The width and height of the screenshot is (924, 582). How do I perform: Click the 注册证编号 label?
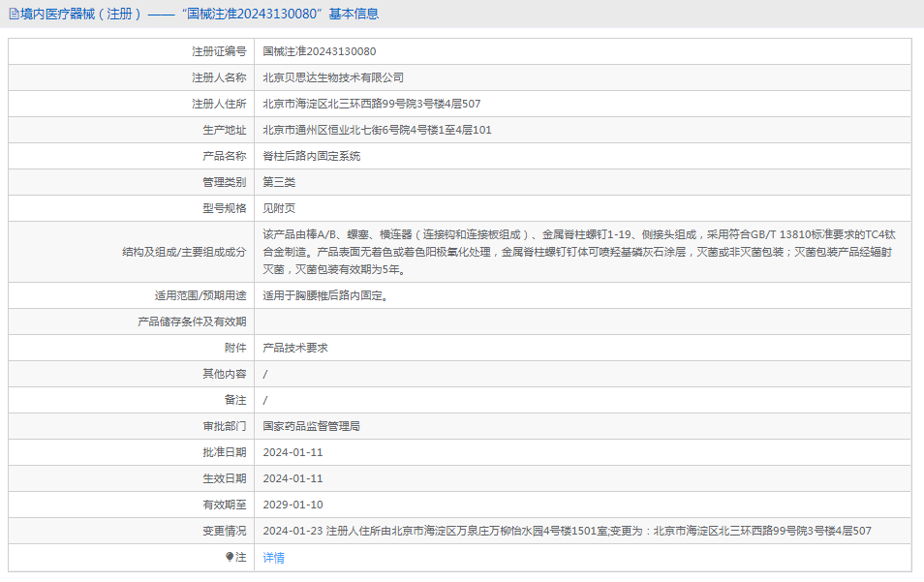tap(219, 52)
